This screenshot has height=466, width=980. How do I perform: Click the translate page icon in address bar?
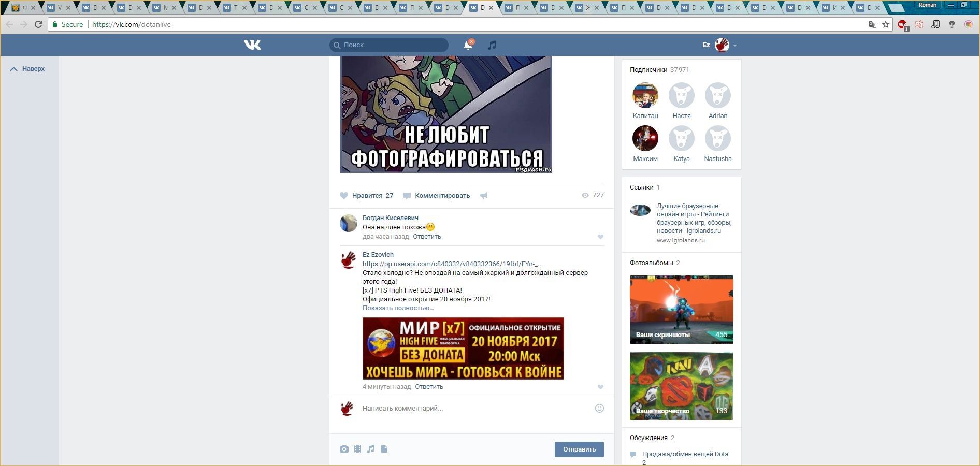pos(872,24)
